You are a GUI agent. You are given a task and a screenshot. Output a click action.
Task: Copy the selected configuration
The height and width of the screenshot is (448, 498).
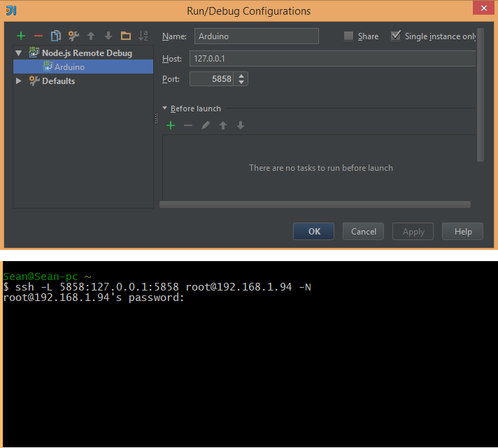[56, 36]
